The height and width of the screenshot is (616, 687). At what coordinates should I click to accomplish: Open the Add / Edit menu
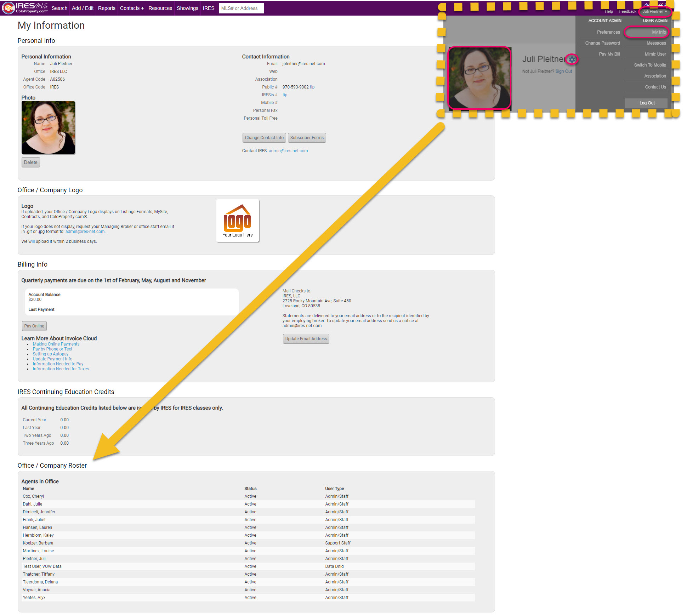pos(83,8)
